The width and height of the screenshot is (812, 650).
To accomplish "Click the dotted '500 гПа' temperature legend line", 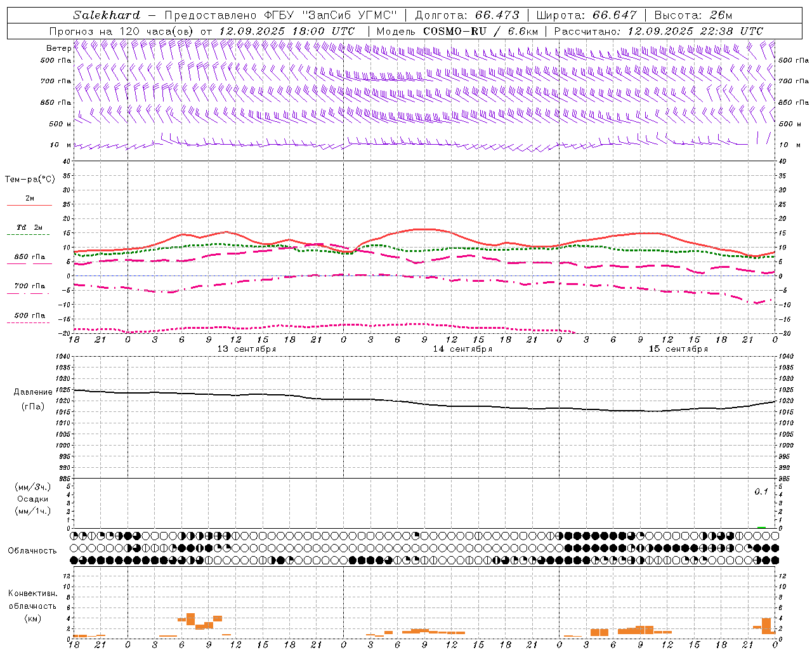I will (28, 322).
